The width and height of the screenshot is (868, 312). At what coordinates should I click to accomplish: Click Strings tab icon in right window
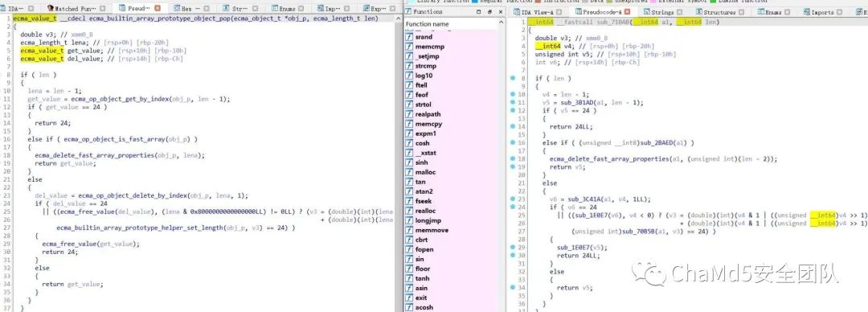click(x=646, y=11)
